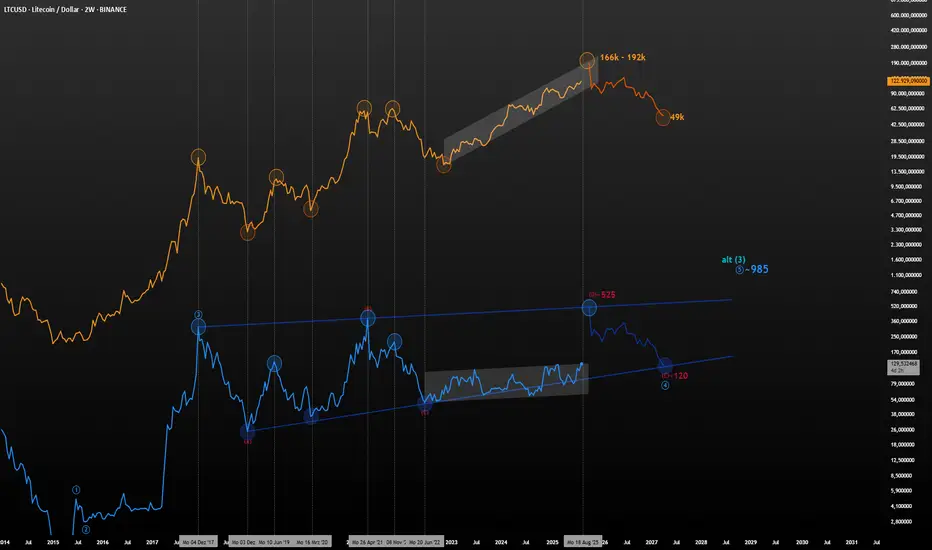The image size is (932, 550).
Task: Click the 62.500,000000 price scale label
Action: click(908, 108)
